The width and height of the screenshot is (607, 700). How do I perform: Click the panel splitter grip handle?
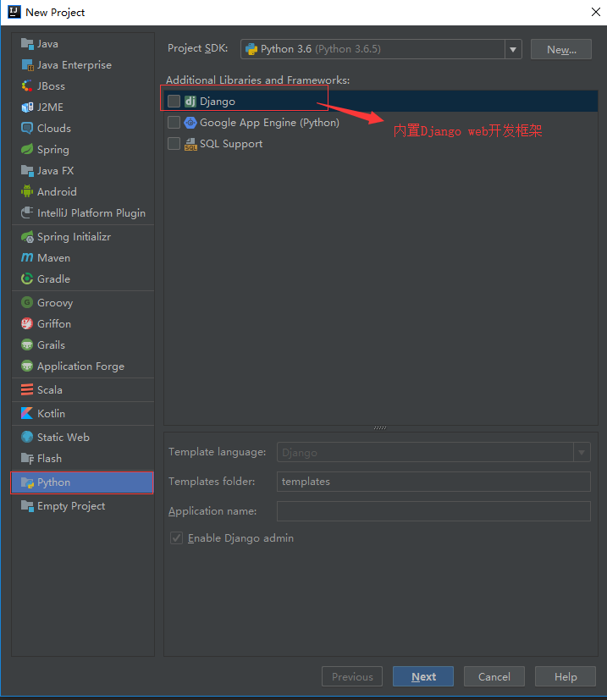380,427
